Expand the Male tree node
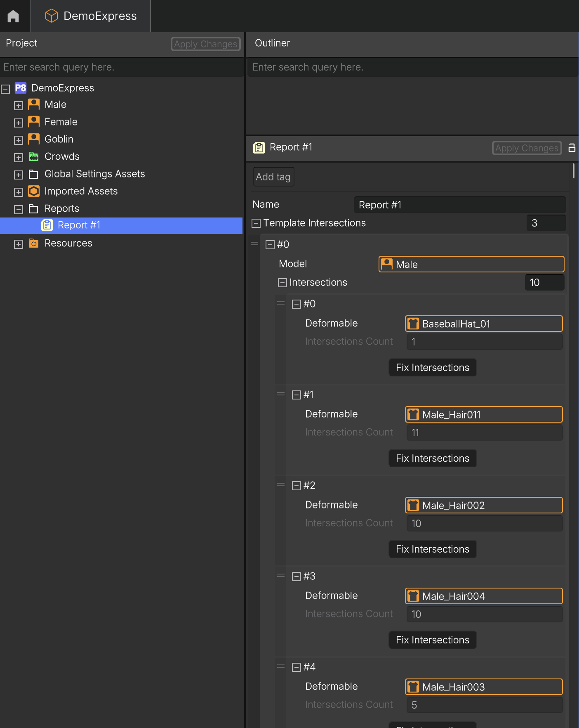 19,106
